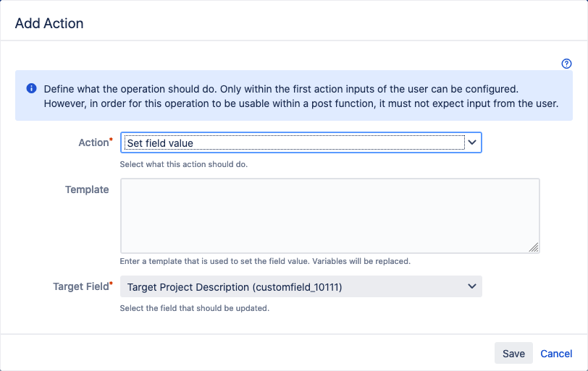Click the chevron arrow of Action select
This screenshot has height=371, width=588.
click(x=472, y=142)
